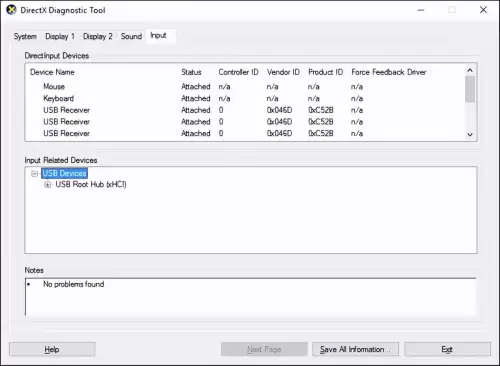Viewport: 500px width, 366px height.
Task: Select USB Devices tree item
Action: click(x=64, y=173)
